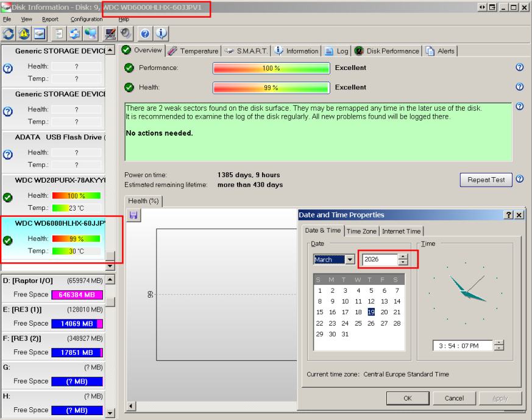Select day 1 in the March calendar
This screenshot has height=420, width=532.
click(x=319, y=290)
